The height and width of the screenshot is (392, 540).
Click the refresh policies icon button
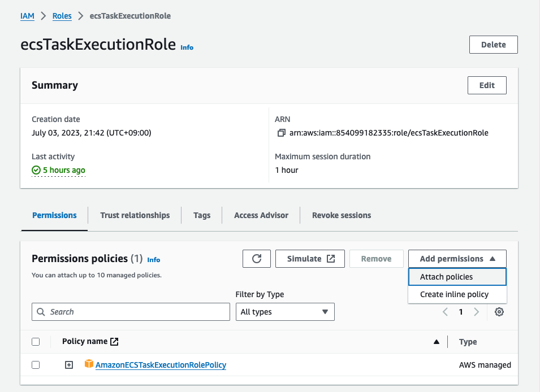pyautogui.click(x=257, y=259)
